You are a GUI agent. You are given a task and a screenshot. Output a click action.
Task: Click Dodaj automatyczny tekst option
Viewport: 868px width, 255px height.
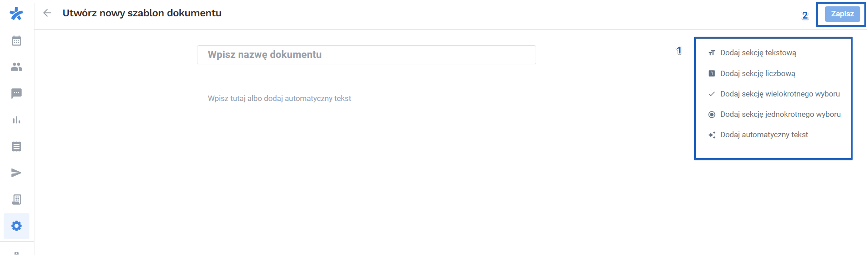(764, 135)
